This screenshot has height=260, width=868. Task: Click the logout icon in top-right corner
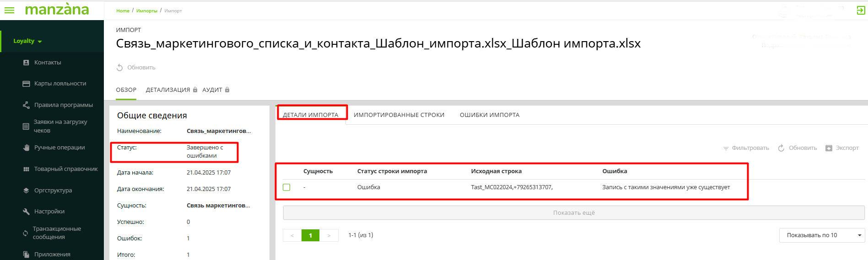(x=861, y=10)
